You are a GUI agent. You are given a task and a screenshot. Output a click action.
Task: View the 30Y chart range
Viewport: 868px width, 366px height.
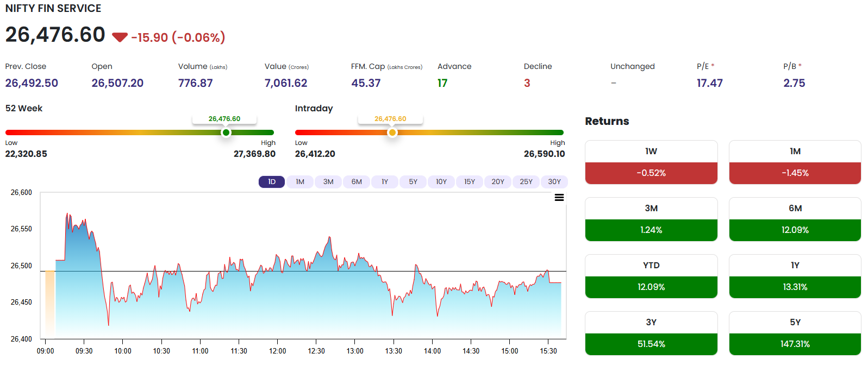pos(554,182)
